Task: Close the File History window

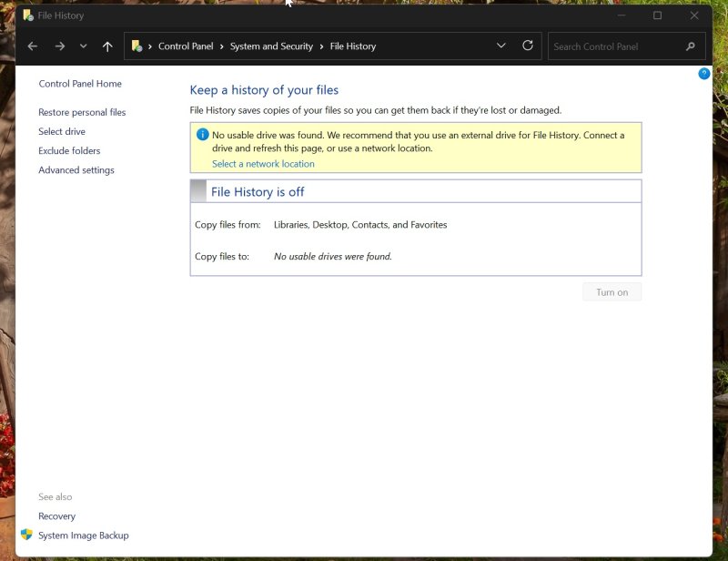Action: click(694, 15)
